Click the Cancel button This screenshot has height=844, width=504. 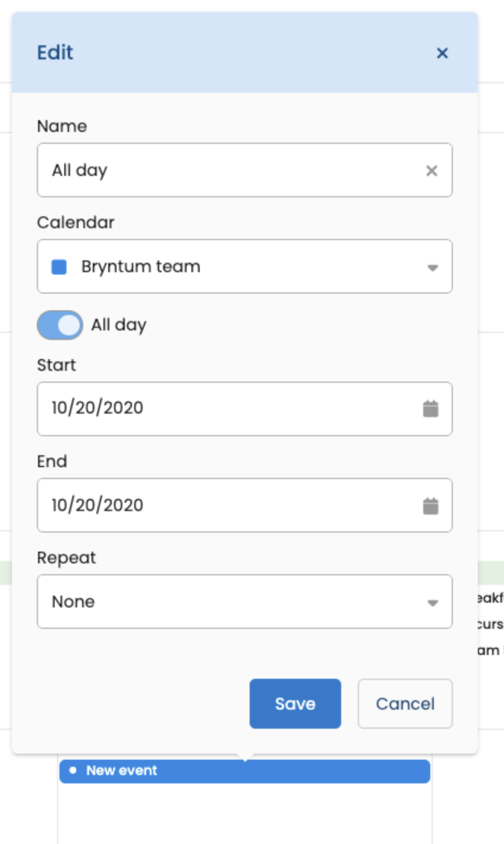(x=405, y=704)
